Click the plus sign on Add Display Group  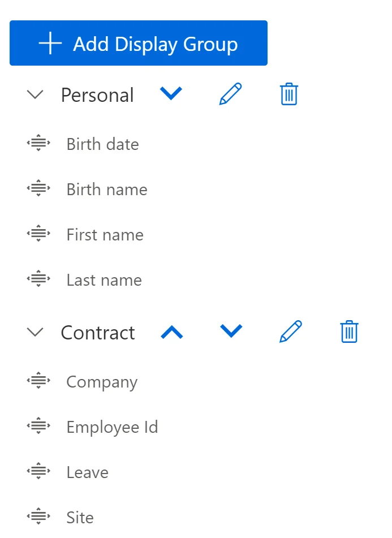click(x=51, y=43)
